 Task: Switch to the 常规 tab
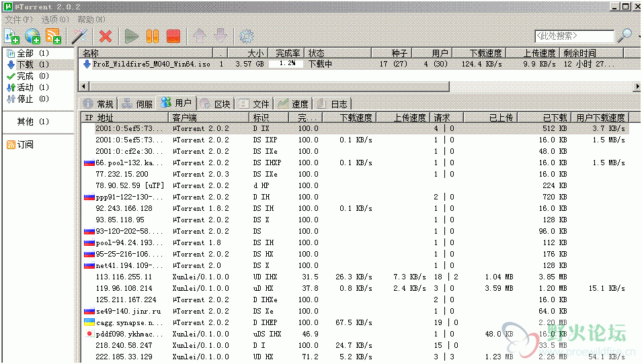tap(98, 104)
